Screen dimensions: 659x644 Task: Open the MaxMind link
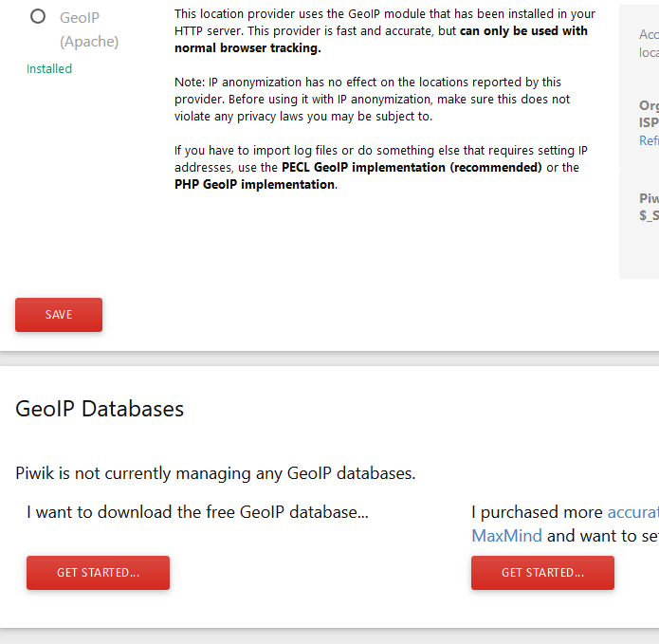pos(506,536)
